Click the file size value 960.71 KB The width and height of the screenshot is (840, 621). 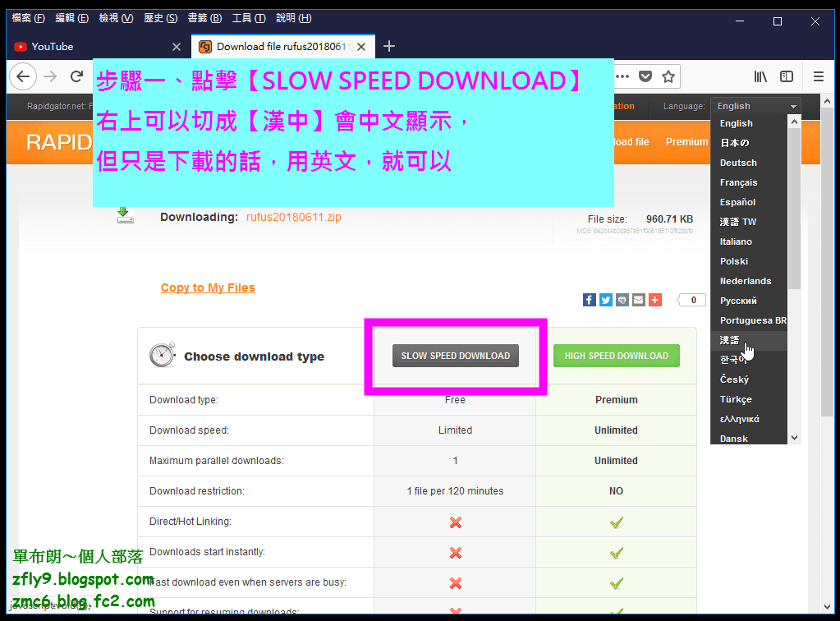point(669,219)
